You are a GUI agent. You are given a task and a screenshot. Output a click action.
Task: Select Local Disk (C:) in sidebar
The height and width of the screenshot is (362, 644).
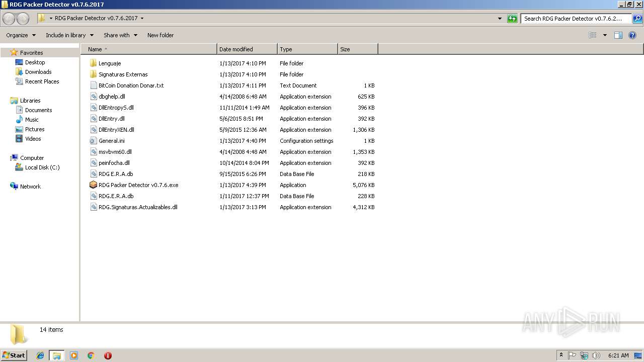point(42,167)
